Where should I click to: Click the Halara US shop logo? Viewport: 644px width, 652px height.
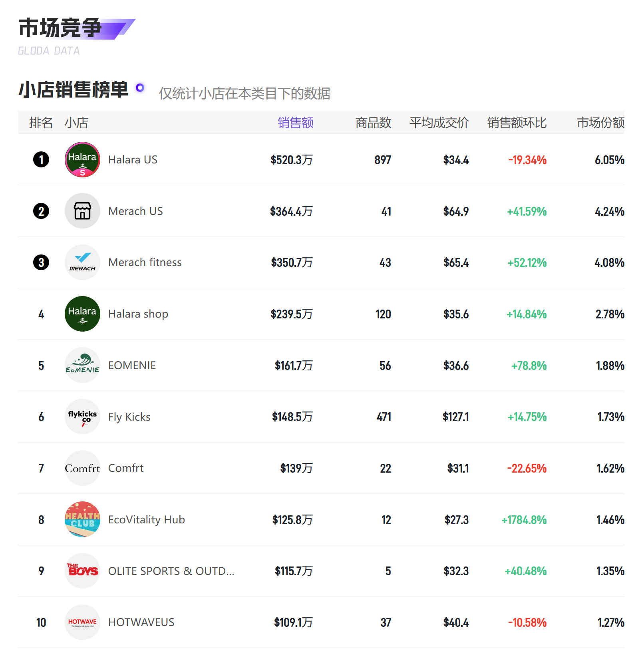coord(82,159)
